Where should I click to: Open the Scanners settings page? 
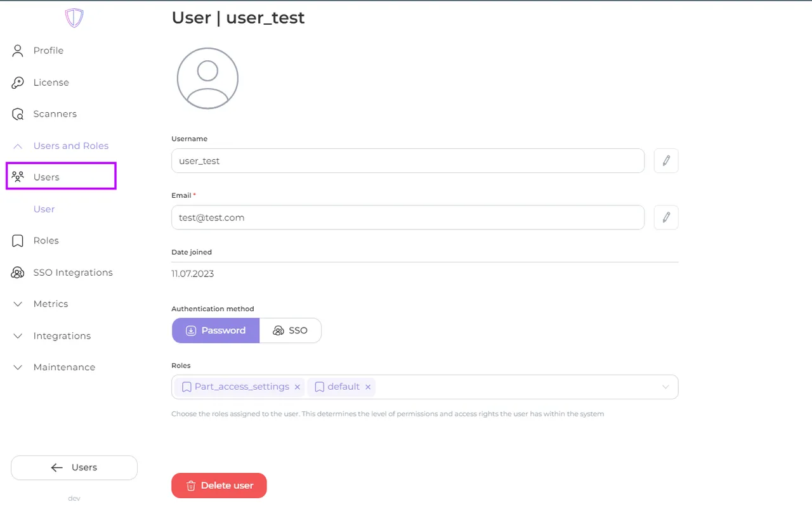point(55,114)
